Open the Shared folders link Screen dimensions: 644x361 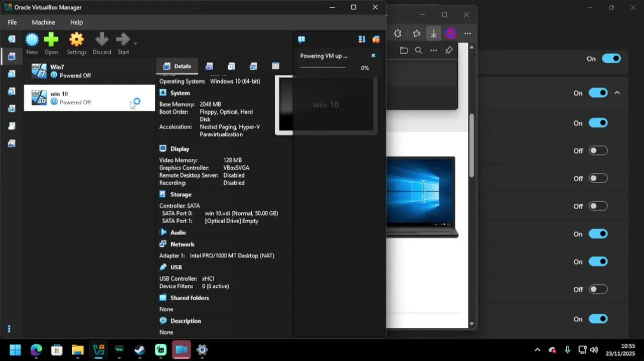click(190, 298)
